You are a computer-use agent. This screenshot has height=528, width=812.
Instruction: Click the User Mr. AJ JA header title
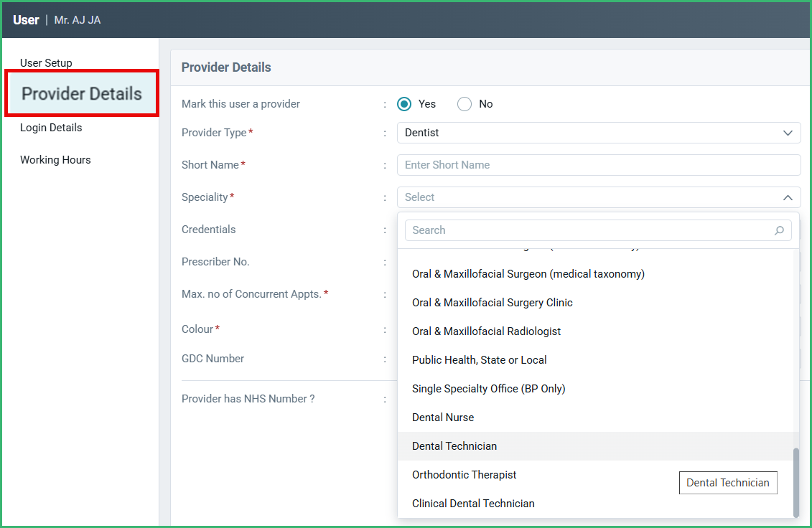tap(57, 20)
